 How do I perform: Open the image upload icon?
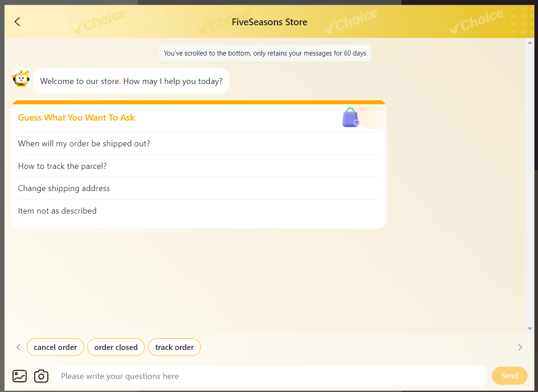(19, 376)
